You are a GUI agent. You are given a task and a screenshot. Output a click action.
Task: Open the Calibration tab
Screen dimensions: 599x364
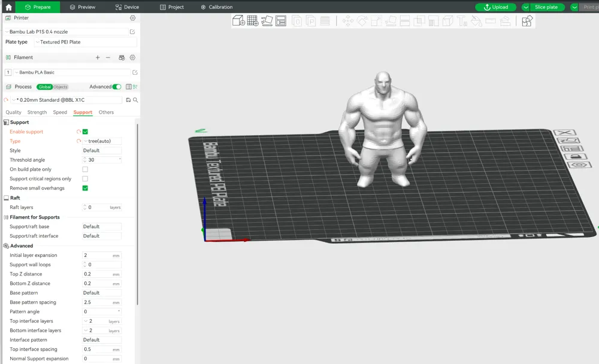tap(217, 7)
